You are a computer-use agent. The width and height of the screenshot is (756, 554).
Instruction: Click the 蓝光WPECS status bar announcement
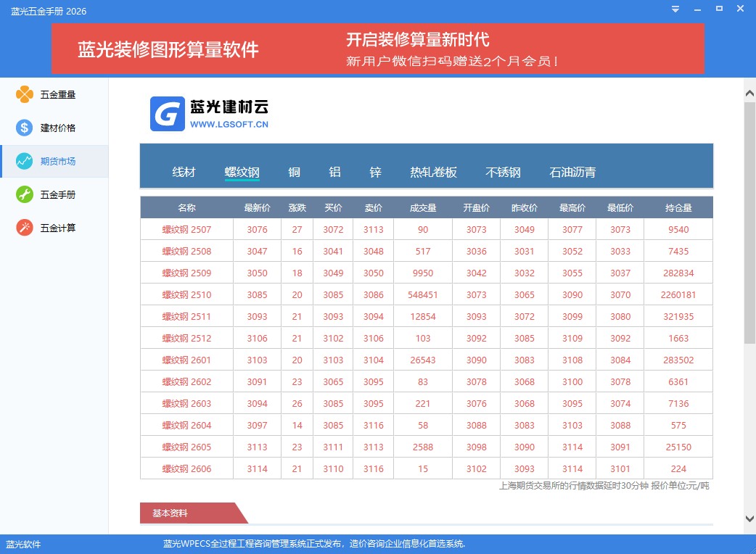313,544
